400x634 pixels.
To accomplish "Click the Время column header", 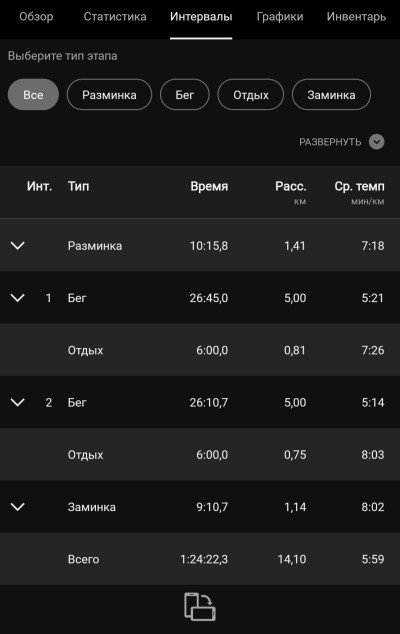I will coord(209,186).
